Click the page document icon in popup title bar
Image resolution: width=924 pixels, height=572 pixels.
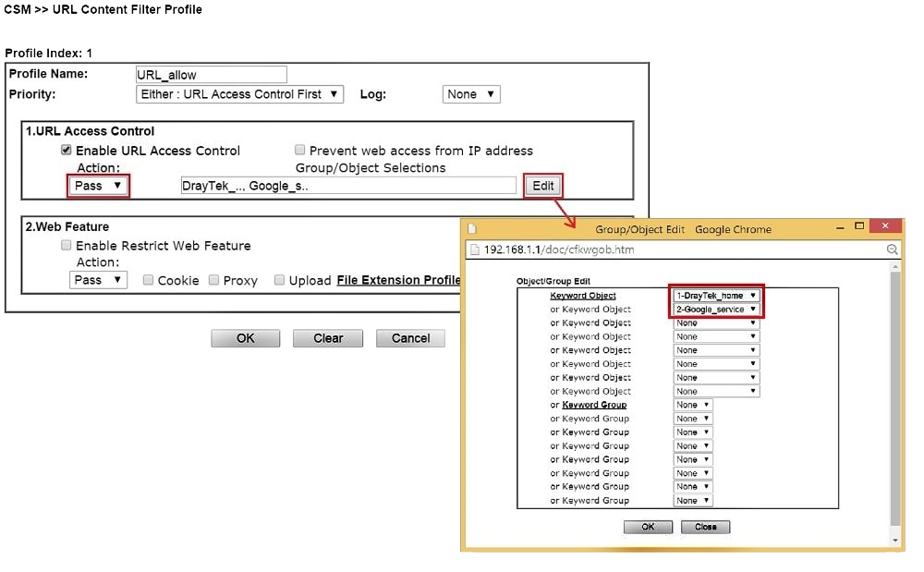[x=472, y=229]
